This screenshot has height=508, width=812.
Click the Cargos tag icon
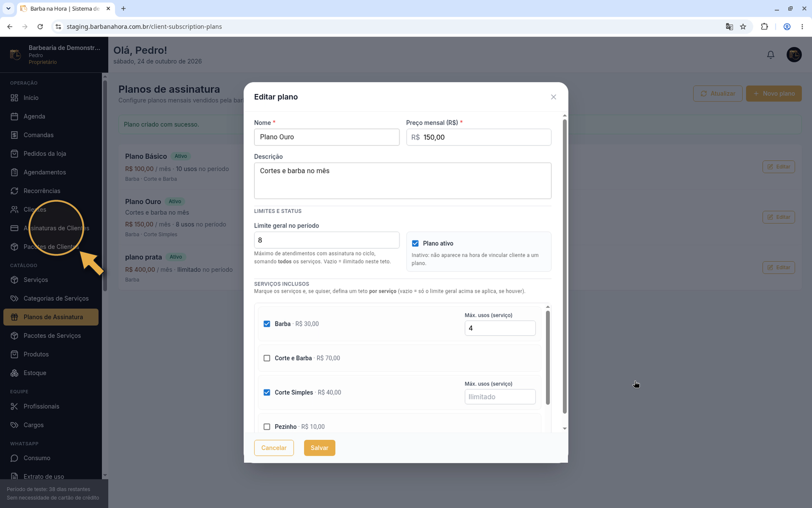(14, 425)
